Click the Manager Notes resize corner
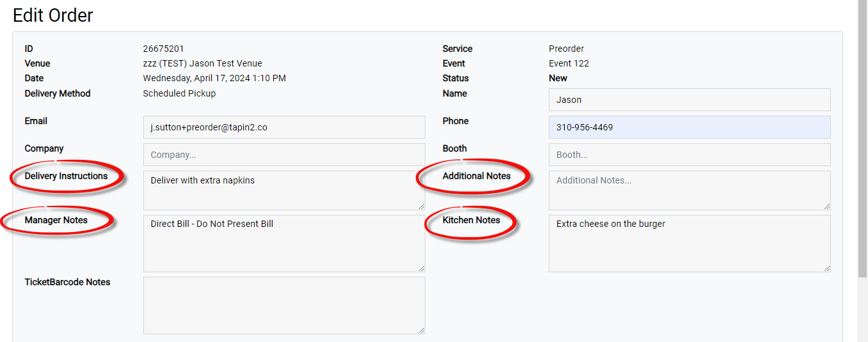Image resolution: width=868 pixels, height=342 pixels. tap(422, 268)
